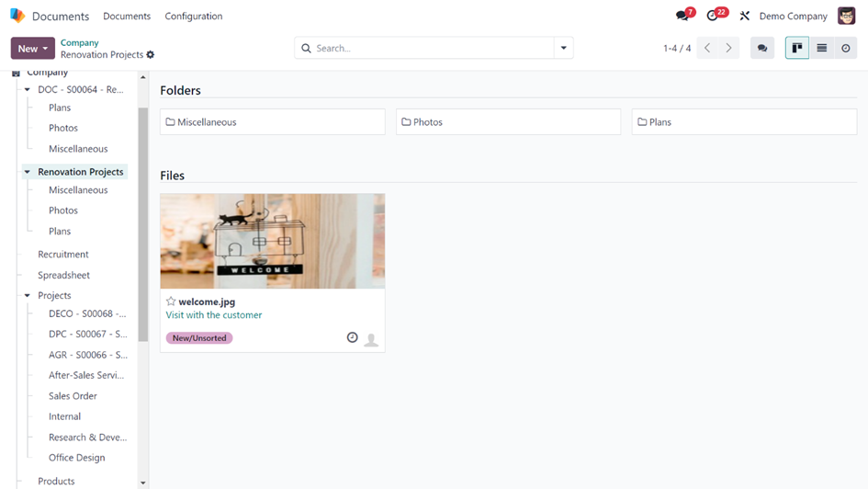The width and height of the screenshot is (868, 489).
Task: Open the Photos folder card
Action: click(508, 122)
